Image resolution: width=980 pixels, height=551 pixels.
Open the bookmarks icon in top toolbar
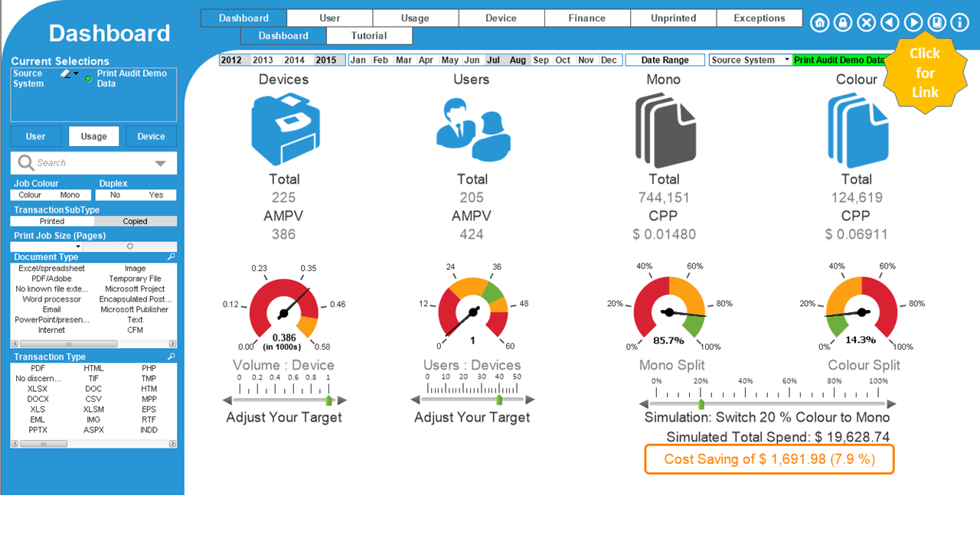click(936, 23)
